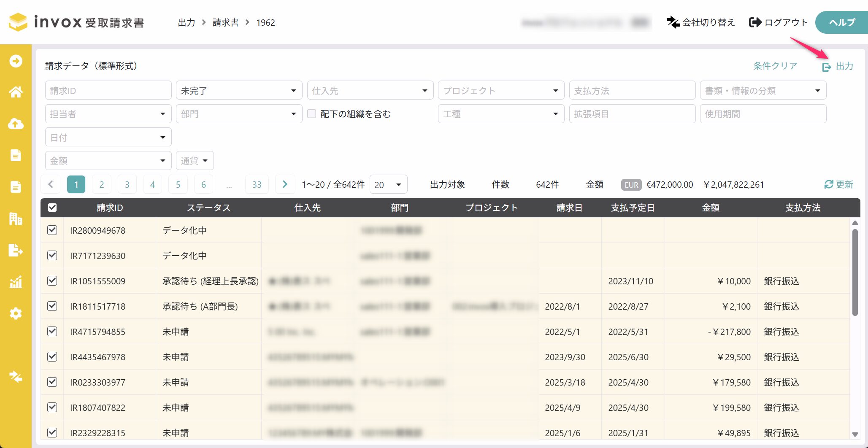Open settings gear in sidebar
This screenshot has width=868, height=448.
(16, 313)
